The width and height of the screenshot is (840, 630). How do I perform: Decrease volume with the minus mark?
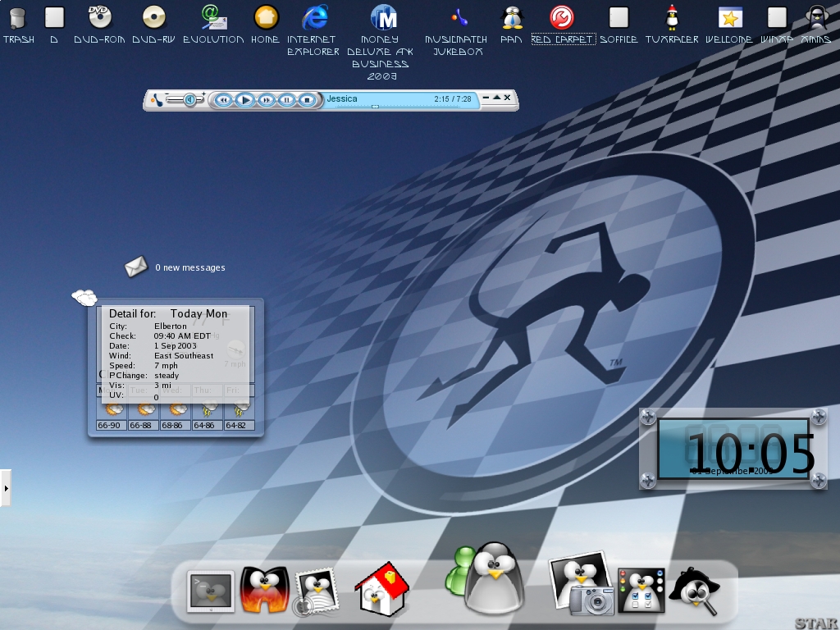[x=167, y=95]
